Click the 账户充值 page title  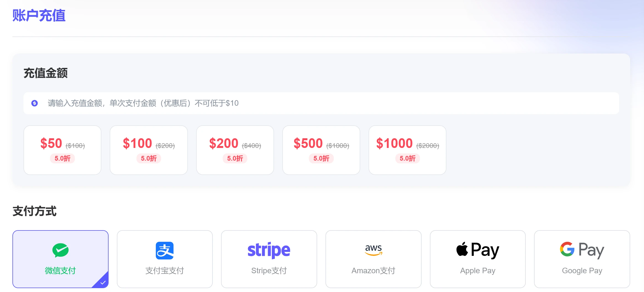pyautogui.click(x=39, y=15)
